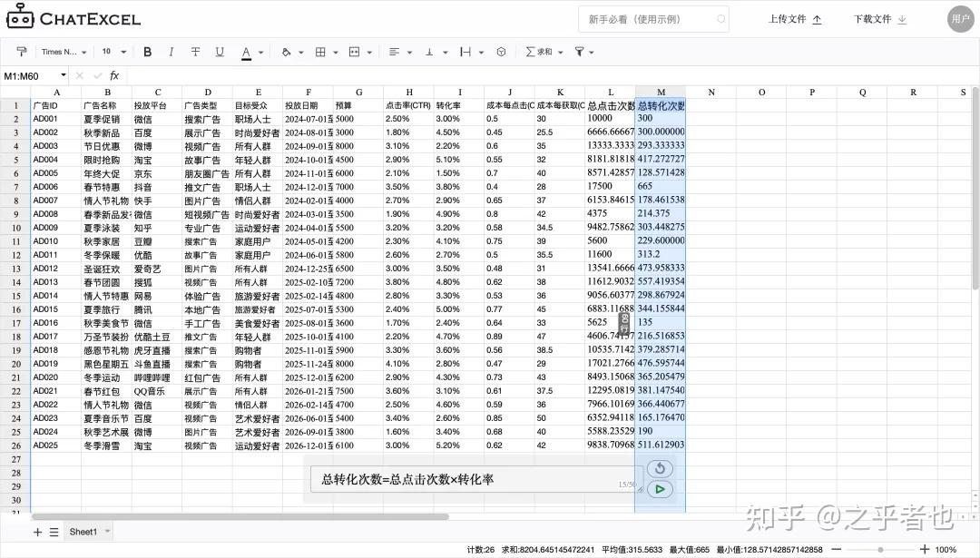980x558 pixels.
Task: Click the 下载文件 download button
Action: tap(877, 18)
